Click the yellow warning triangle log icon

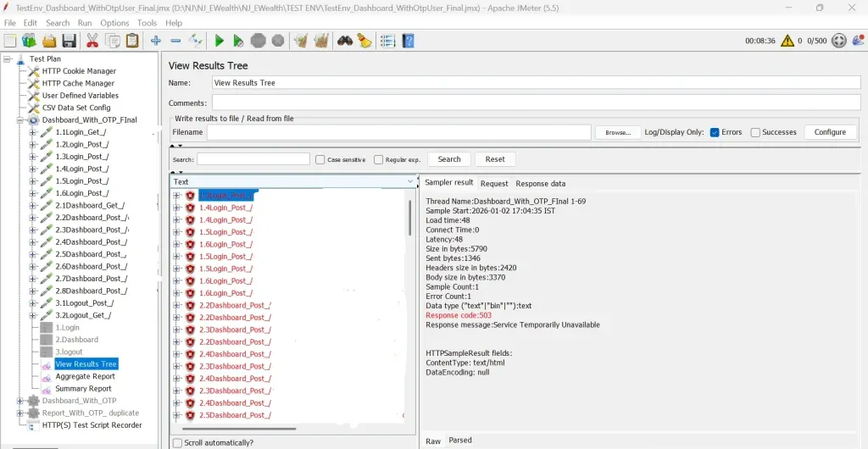pyautogui.click(x=787, y=41)
